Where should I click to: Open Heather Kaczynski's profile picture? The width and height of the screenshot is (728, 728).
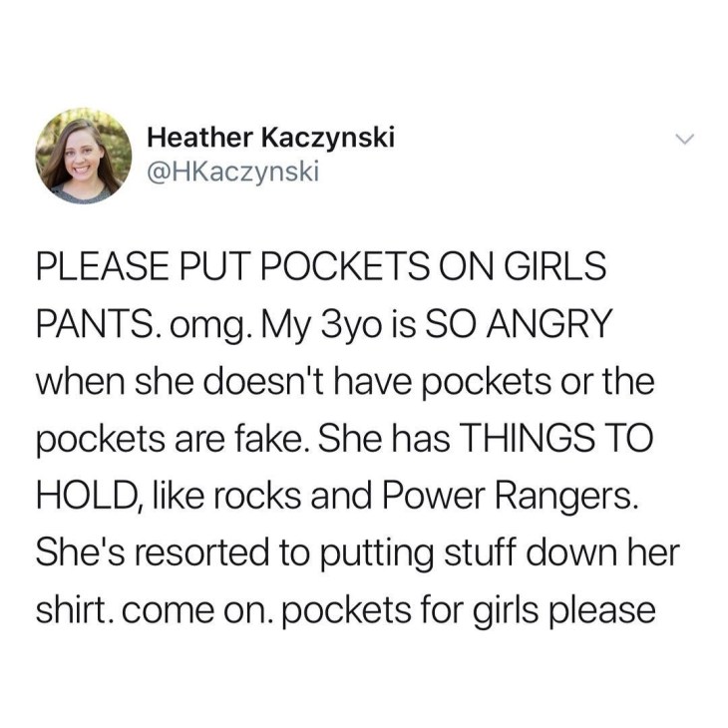pos(84,156)
